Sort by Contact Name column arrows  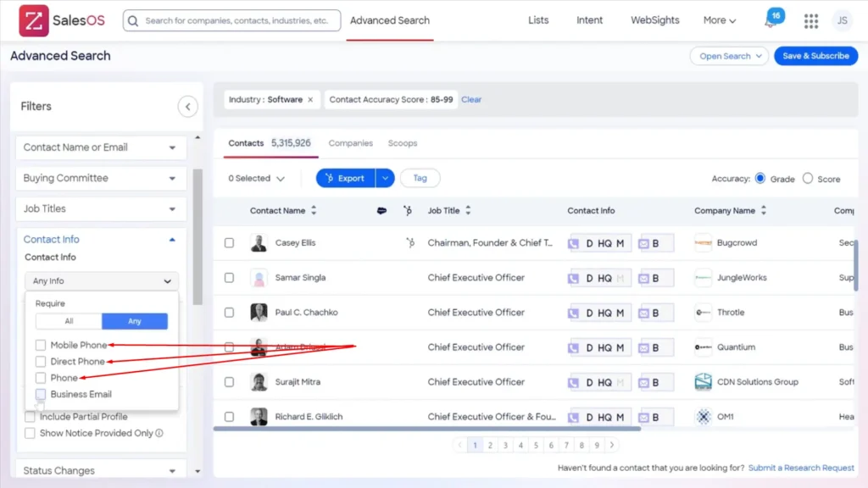point(314,210)
